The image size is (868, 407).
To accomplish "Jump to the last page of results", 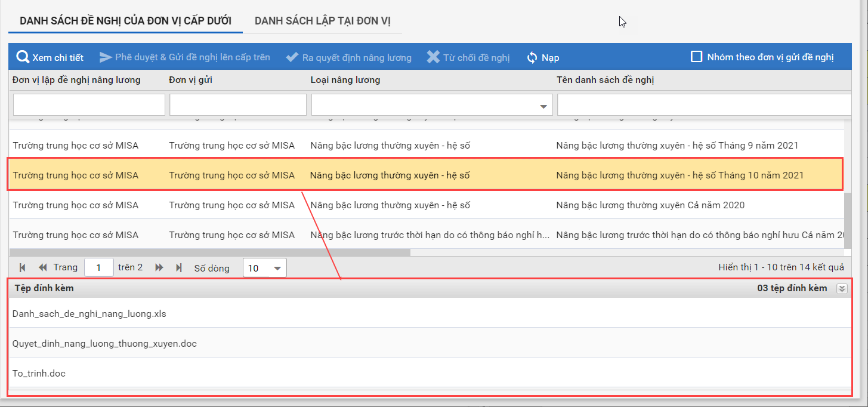I will (x=179, y=268).
